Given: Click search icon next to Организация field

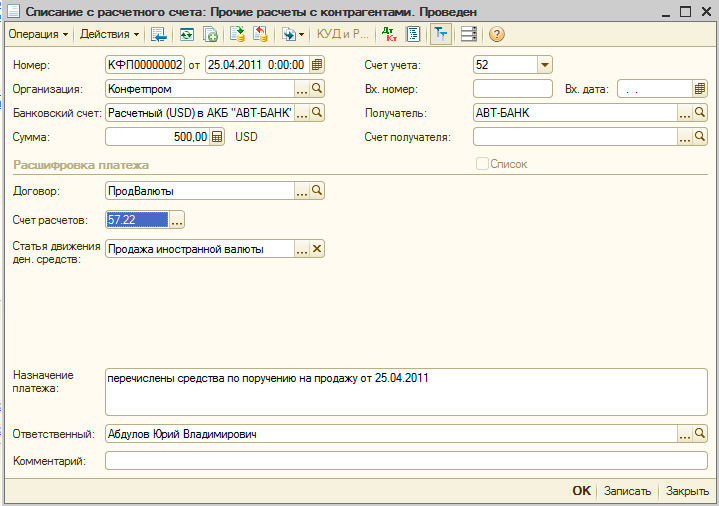Looking at the screenshot, I should pos(317,89).
